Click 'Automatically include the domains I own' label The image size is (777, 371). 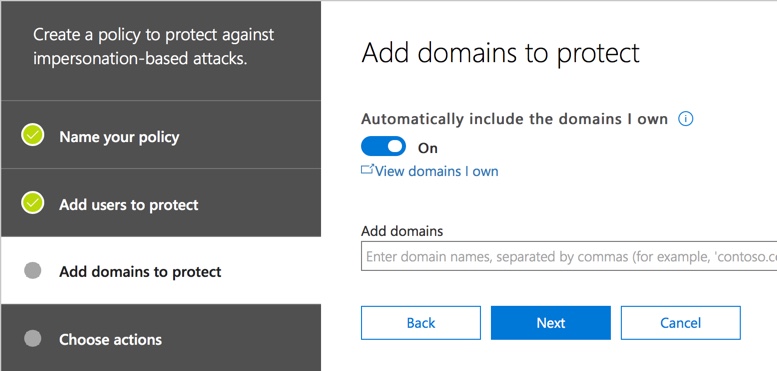pyautogui.click(x=514, y=119)
